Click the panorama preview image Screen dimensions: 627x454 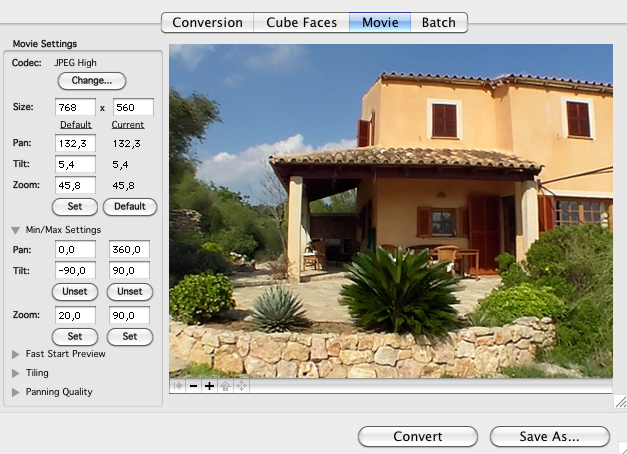tap(391, 210)
